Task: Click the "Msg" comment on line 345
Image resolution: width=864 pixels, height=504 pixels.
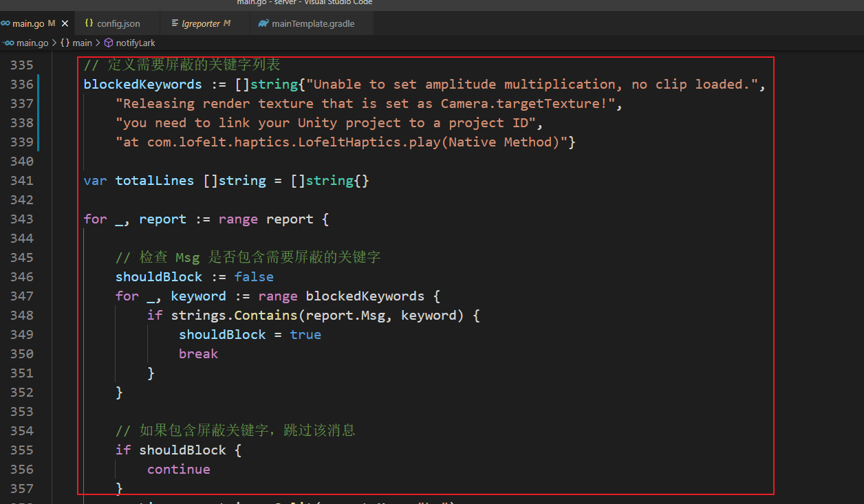Action: [188, 258]
